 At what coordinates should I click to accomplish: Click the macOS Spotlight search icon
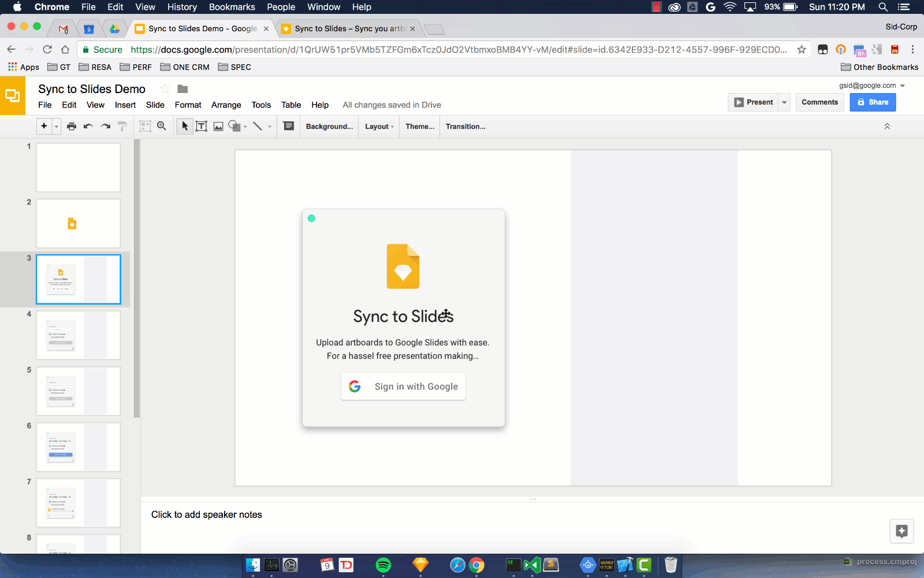(883, 7)
